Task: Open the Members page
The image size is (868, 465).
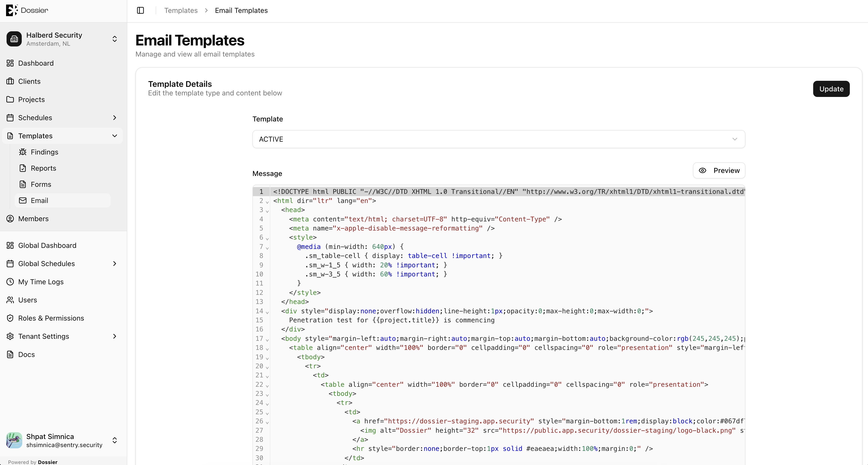Action: [63, 219]
